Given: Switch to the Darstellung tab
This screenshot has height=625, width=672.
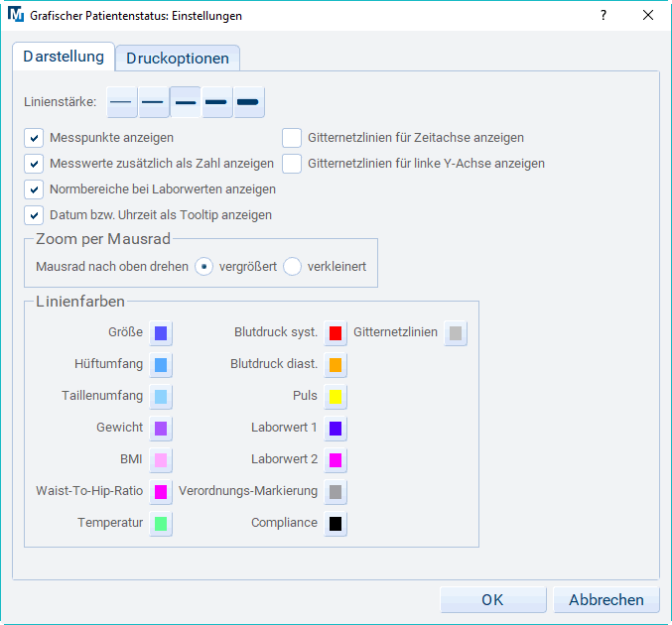Looking at the screenshot, I should (64, 57).
